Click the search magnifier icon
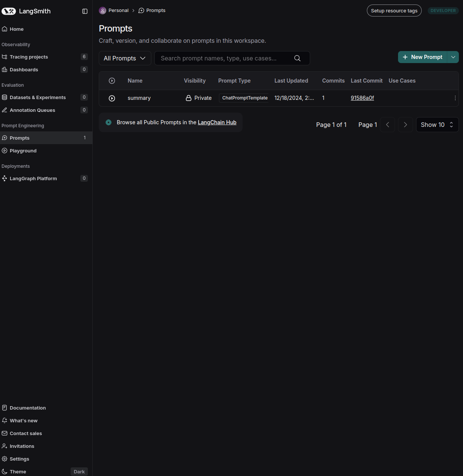 (x=297, y=58)
